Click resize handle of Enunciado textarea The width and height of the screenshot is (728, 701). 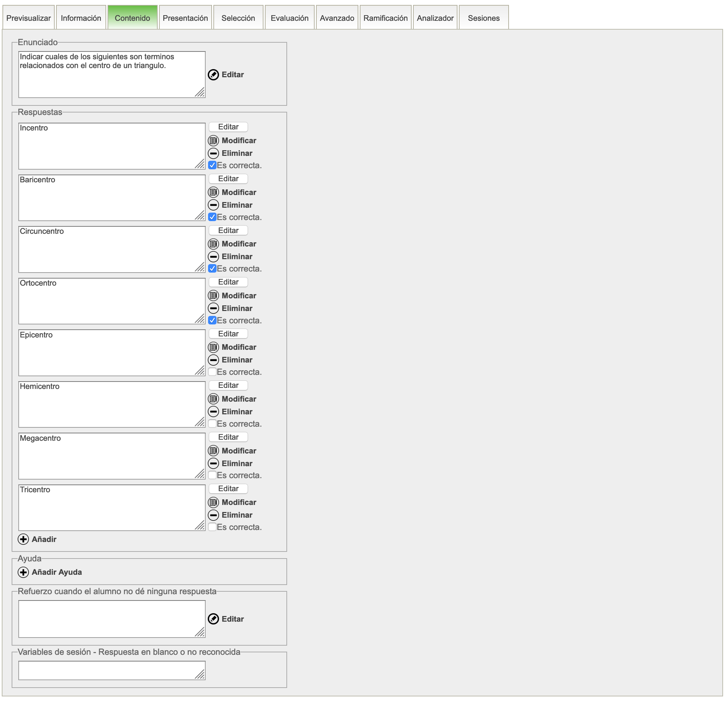pyautogui.click(x=200, y=92)
